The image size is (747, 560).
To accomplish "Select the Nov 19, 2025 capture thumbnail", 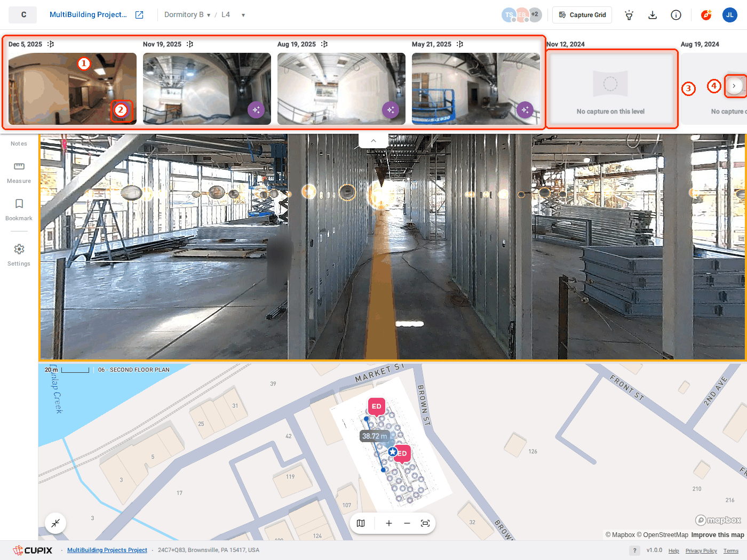I will pyautogui.click(x=207, y=89).
